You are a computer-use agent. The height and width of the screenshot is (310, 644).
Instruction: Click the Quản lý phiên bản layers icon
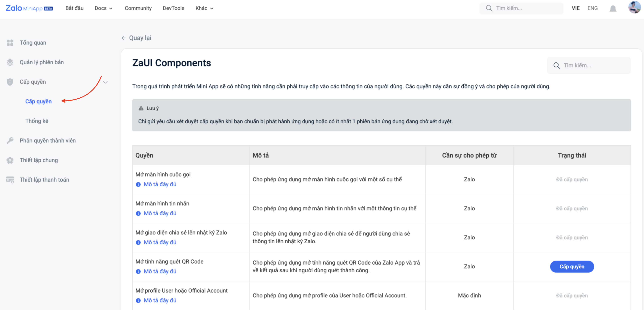click(10, 62)
